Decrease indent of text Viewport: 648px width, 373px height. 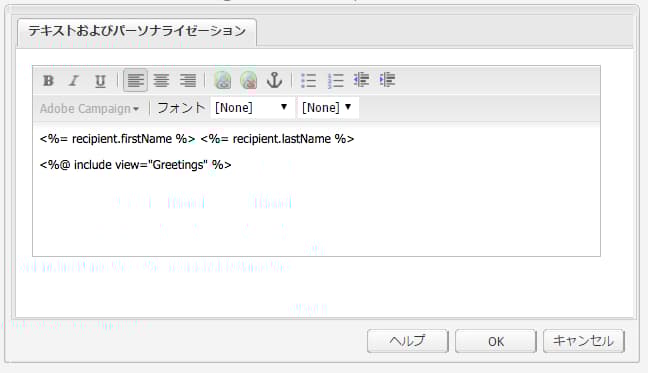coord(361,80)
